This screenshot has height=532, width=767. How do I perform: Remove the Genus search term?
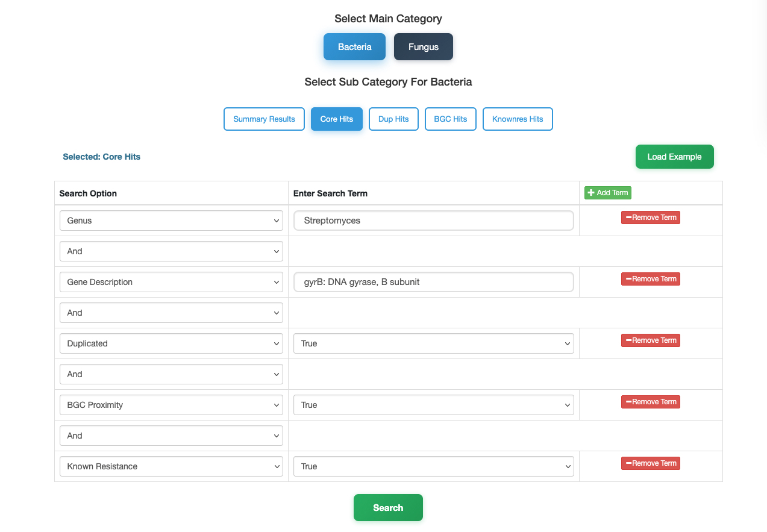coord(650,217)
